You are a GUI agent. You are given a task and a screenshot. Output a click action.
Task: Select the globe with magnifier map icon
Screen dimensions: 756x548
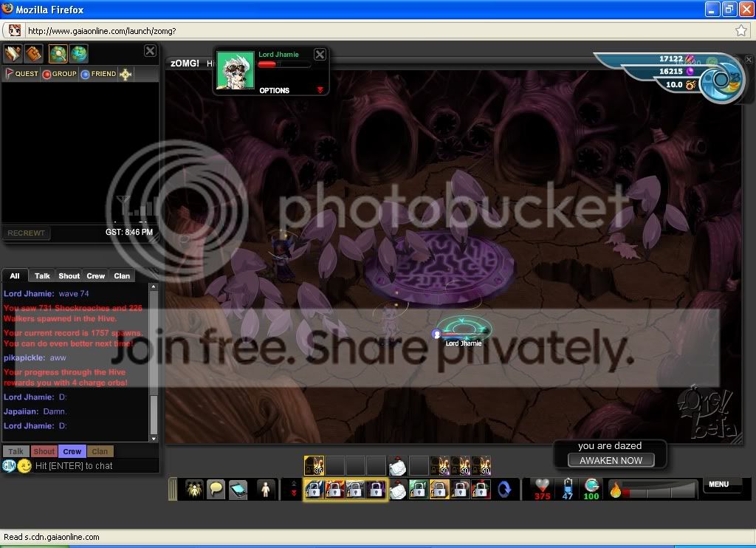click(x=58, y=54)
